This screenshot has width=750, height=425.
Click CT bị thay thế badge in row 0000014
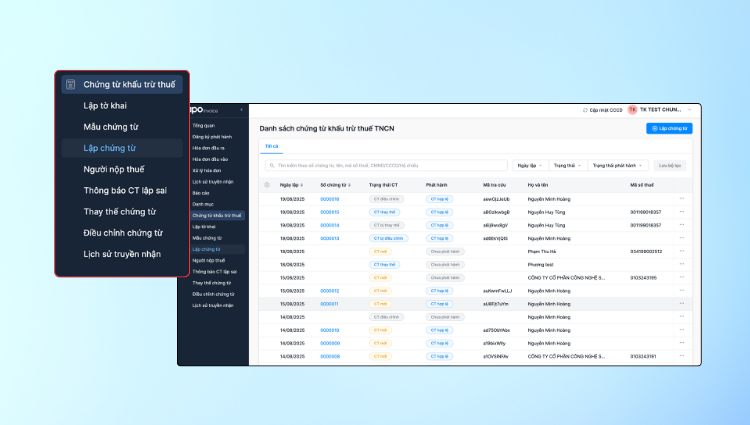tap(386, 225)
